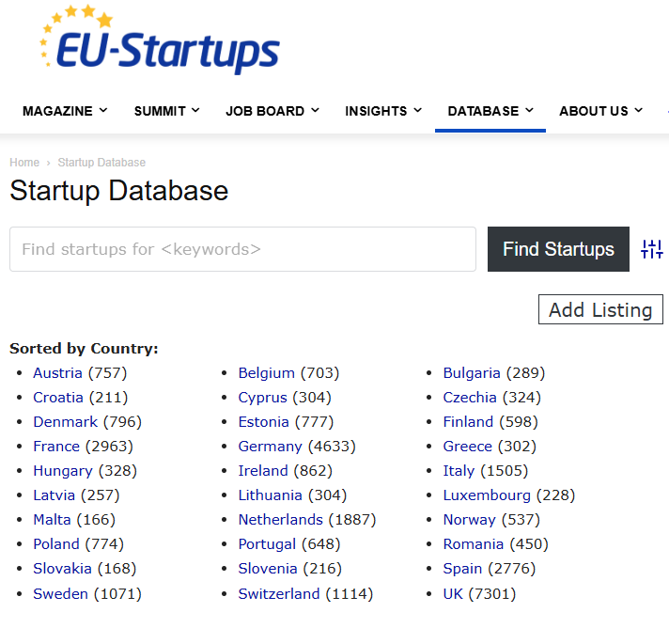The height and width of the screenshot is (644, 669).
Task: Focus the startup keywords search field
Action: coord(242,249)
